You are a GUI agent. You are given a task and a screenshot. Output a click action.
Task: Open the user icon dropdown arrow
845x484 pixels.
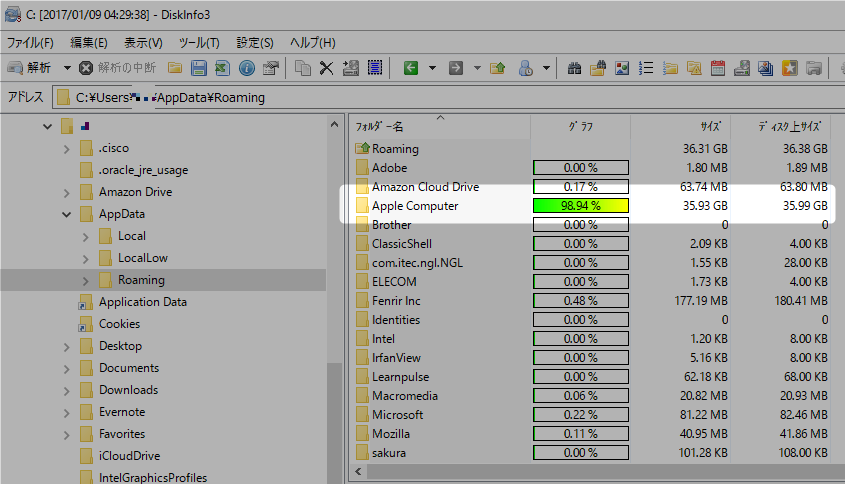pos(546,68)
